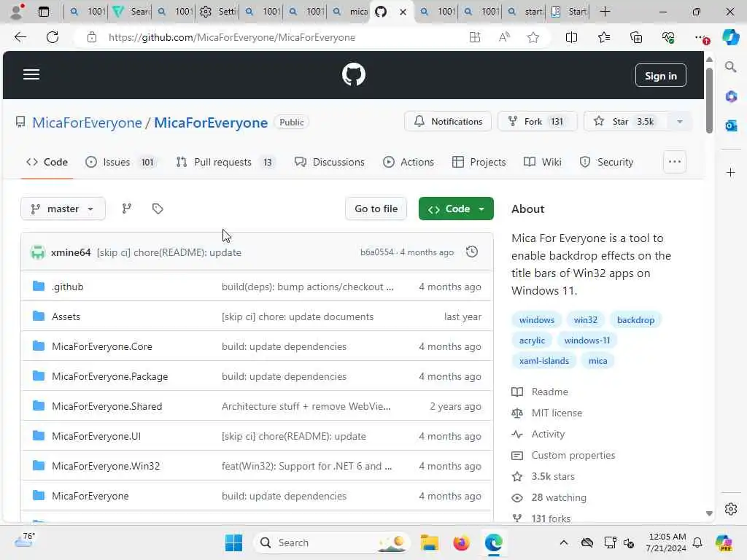Open the MicaForEveryone owner link
This screenshot has height=560, width=747.
pos(88,122)
